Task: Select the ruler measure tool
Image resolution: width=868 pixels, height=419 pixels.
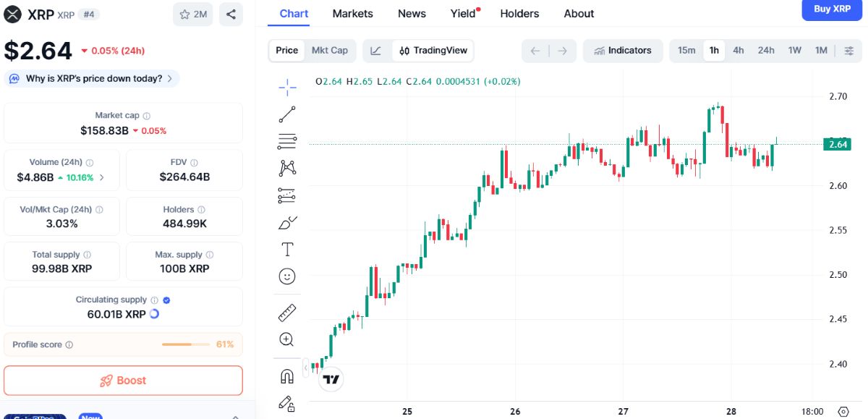Action: pyautogui.click(x=287, y=313)
